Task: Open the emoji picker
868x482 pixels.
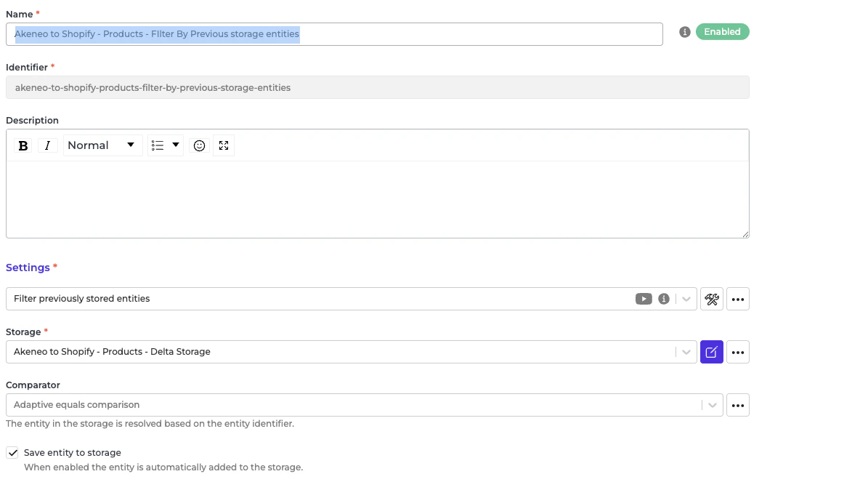Action: click(199, 145)
